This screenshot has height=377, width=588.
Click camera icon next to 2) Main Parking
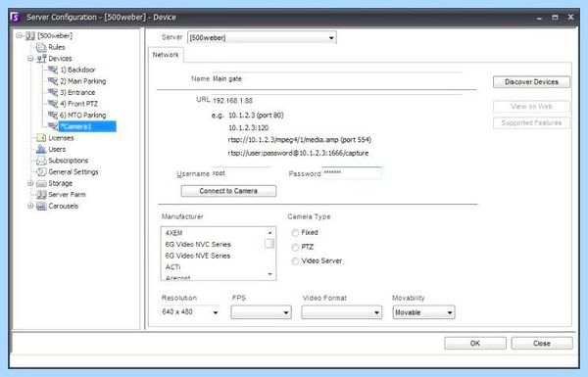point(53,81)
